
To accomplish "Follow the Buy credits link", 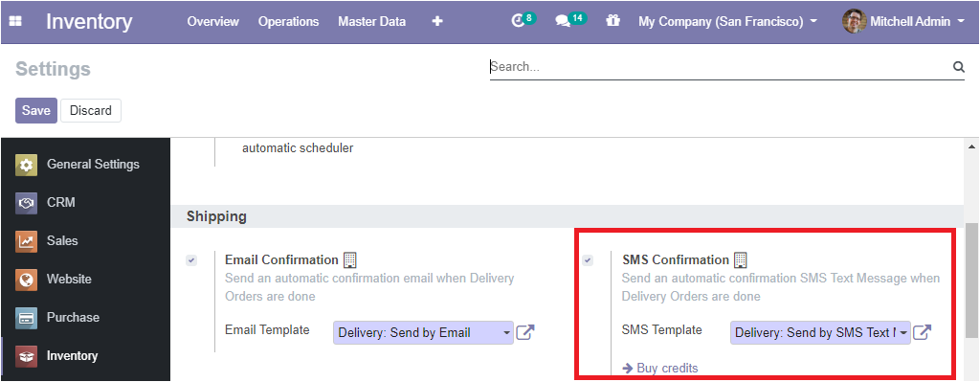I will pos(660,368).
